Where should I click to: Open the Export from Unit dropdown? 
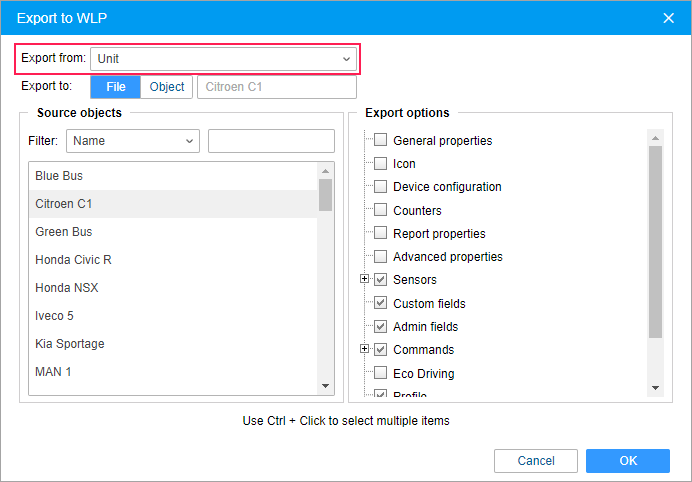(223, 59)
